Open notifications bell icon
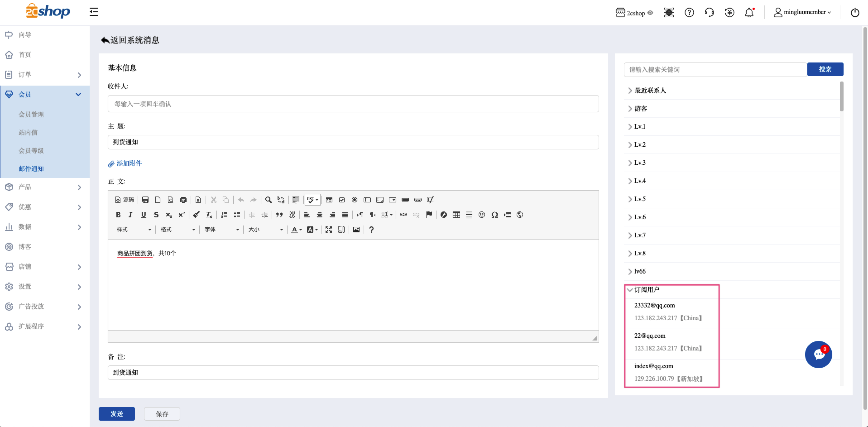 point(749,12)
